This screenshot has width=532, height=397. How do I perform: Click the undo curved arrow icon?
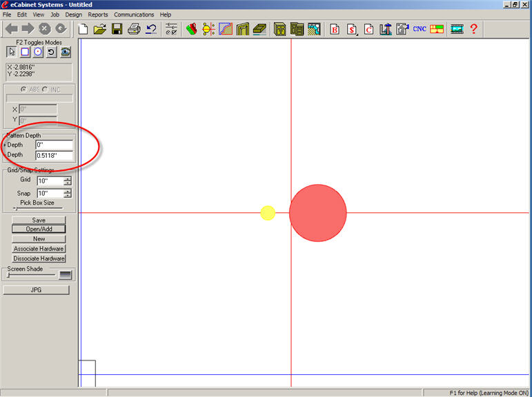tap(151, 29)
